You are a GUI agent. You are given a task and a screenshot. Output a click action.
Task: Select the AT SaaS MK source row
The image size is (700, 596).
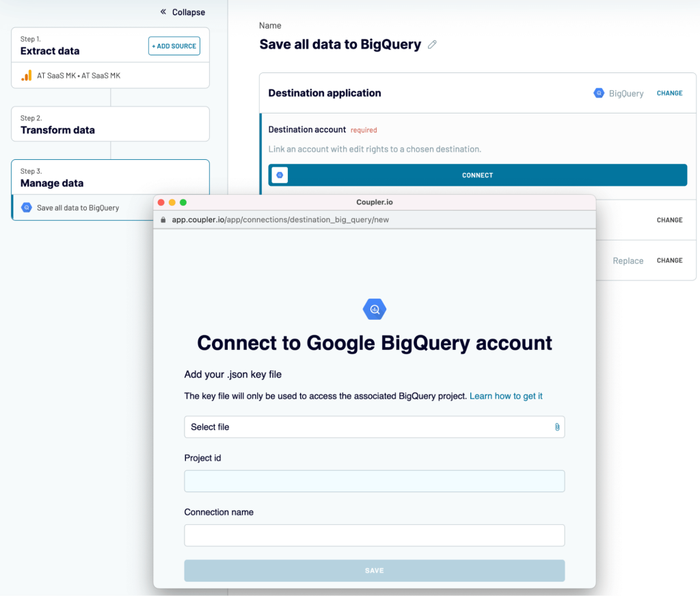click(x=110, y=75)
